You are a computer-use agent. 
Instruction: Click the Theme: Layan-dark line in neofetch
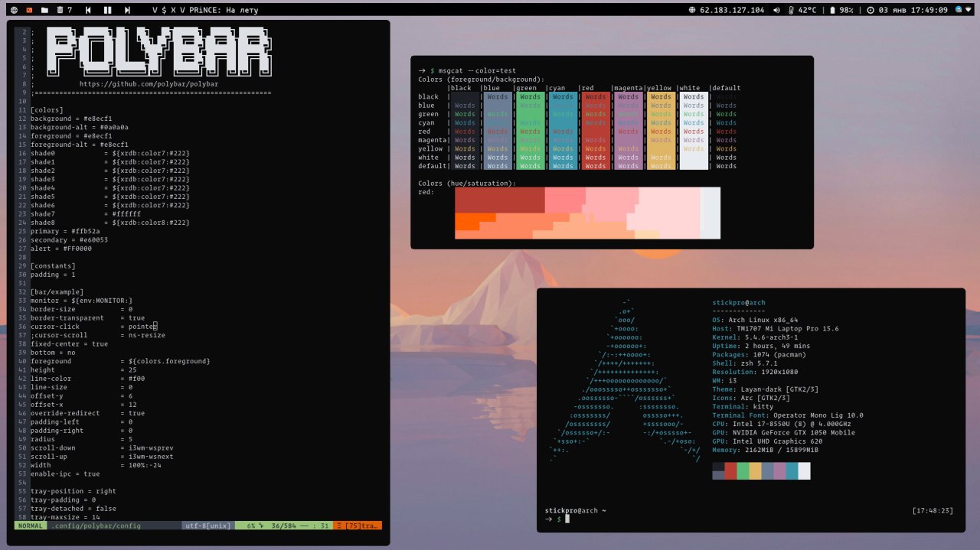point(765,389)
